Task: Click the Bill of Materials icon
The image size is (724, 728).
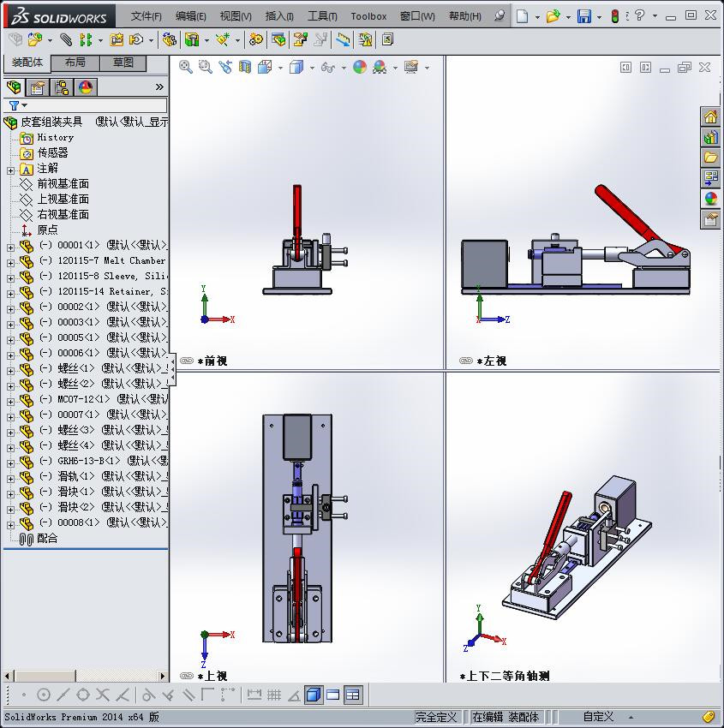Action: [x=278, y=40]
